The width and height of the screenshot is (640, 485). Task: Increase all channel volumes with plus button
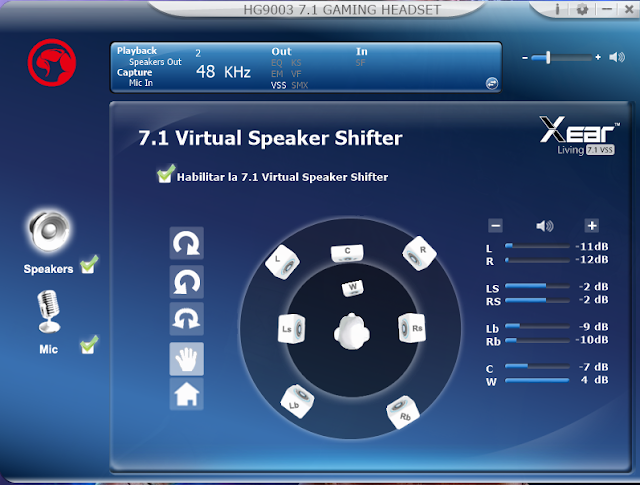(592, 225)
